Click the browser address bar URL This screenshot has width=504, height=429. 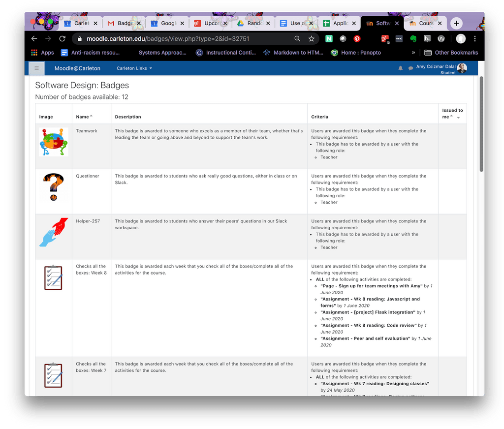point(168,39)
